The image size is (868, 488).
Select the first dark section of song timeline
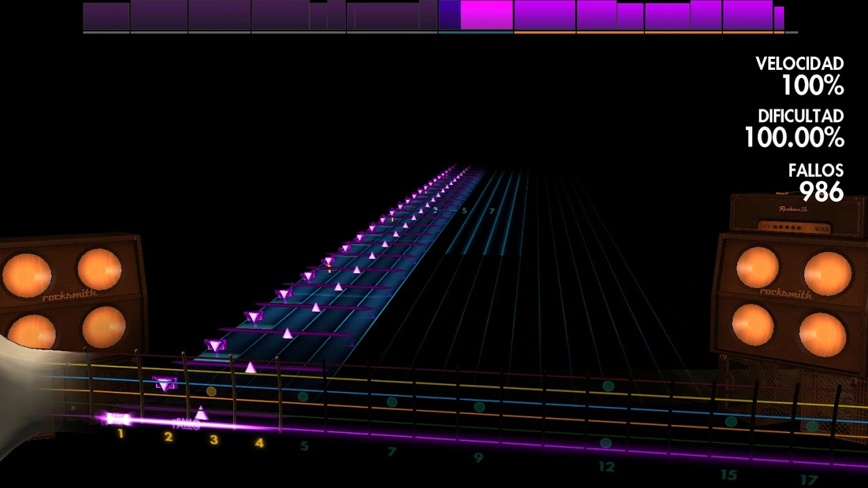tap(106, 16)
